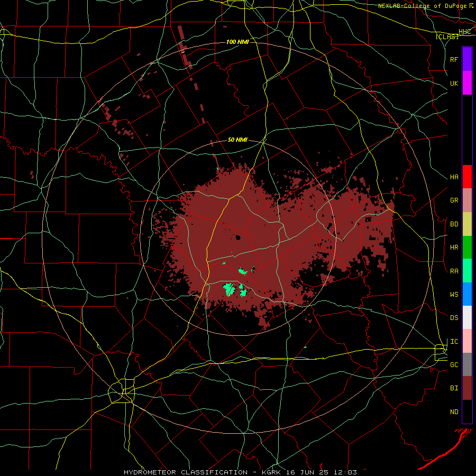Click the '50 NMI' range ring label
Image resolution: width=476 pixels, height=476 pixels.
pos(237,140)
